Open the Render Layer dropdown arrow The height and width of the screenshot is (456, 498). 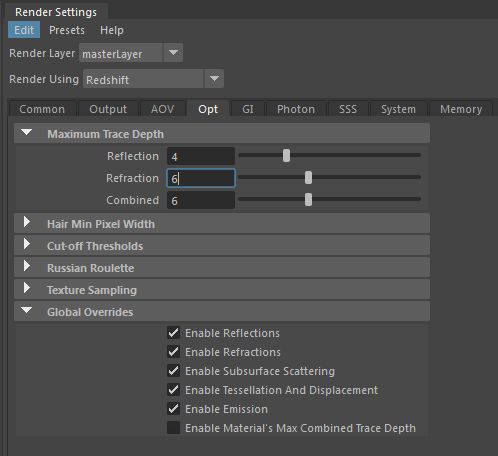[x=173, y=52]
